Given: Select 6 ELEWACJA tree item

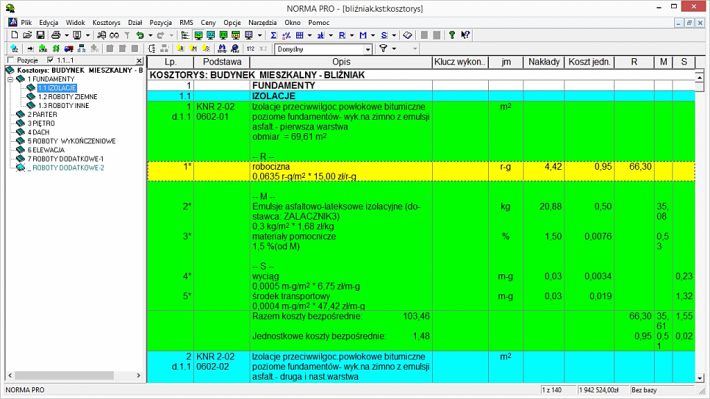Looking at the screenshot, I should click(x=46, y=150).
